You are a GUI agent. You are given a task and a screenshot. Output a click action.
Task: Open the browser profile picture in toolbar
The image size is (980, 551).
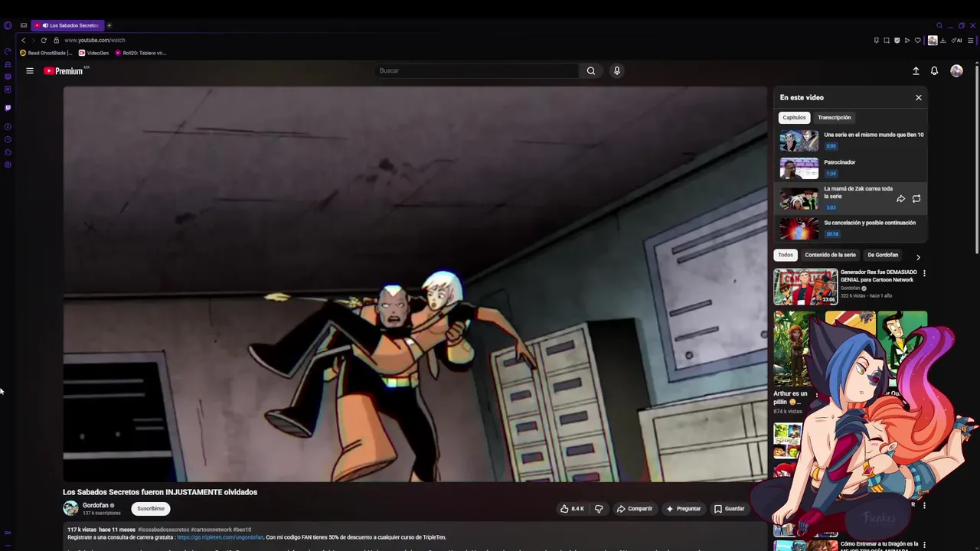pos(933,41)
